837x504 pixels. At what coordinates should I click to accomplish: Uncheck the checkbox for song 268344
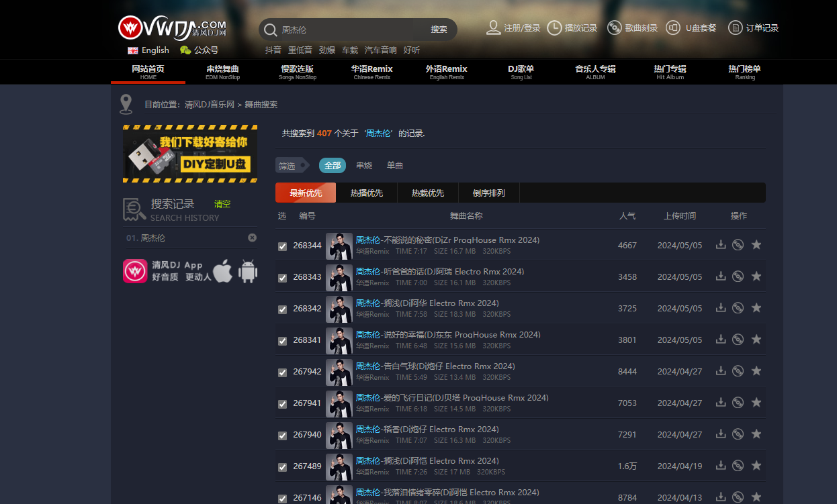[x=283, y=246]
